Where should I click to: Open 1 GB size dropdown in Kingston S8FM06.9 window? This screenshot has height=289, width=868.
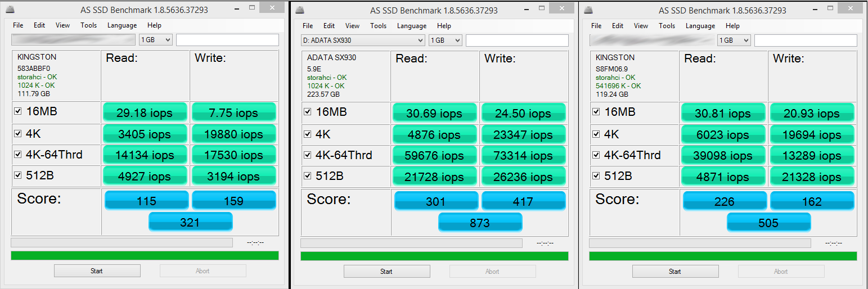734,40
